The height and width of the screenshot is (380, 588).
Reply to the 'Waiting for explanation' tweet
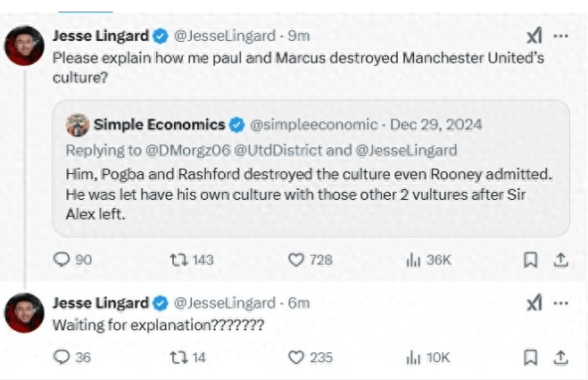62,357
